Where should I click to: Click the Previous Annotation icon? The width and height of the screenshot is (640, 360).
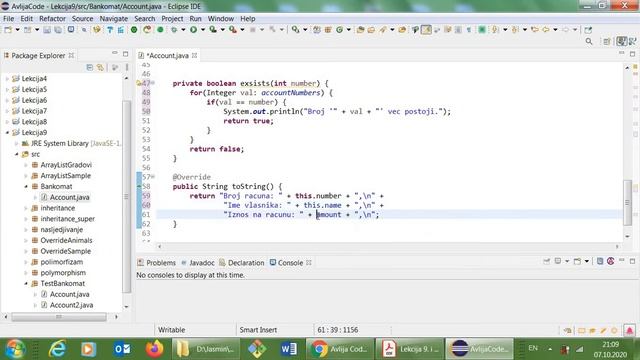point(515,30)
